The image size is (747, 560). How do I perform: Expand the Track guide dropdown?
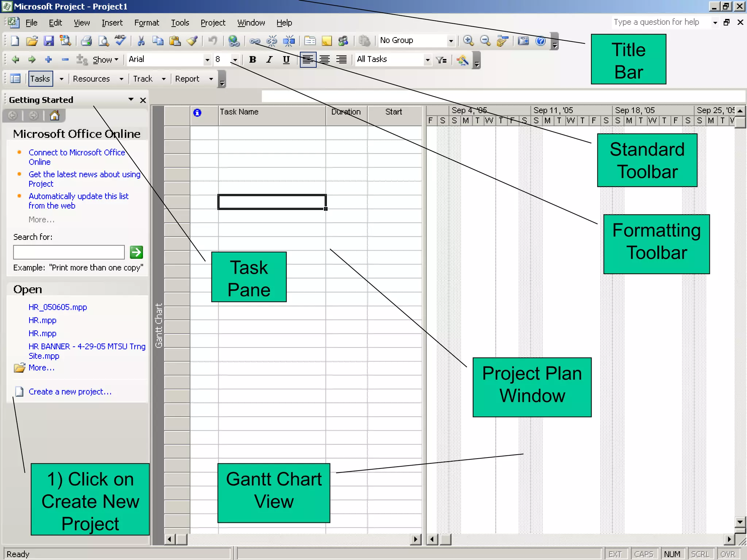(x=164, y=79)
